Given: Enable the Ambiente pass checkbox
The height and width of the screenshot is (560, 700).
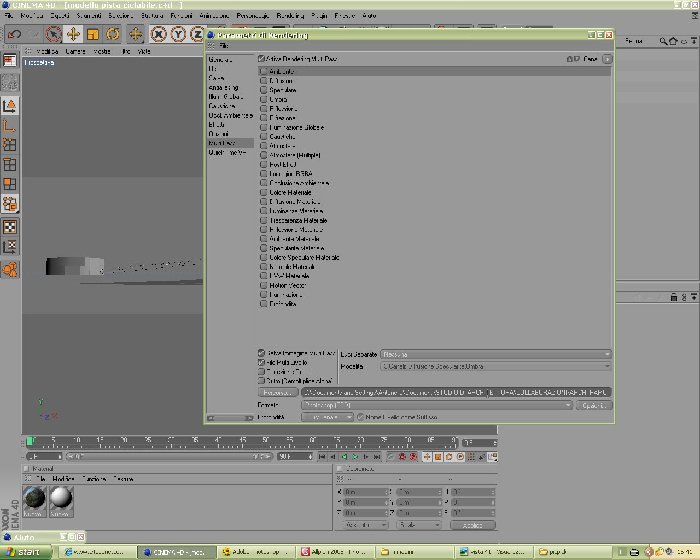Looking at the screenshot, I should pyautogui.click(x=263, y=71).
